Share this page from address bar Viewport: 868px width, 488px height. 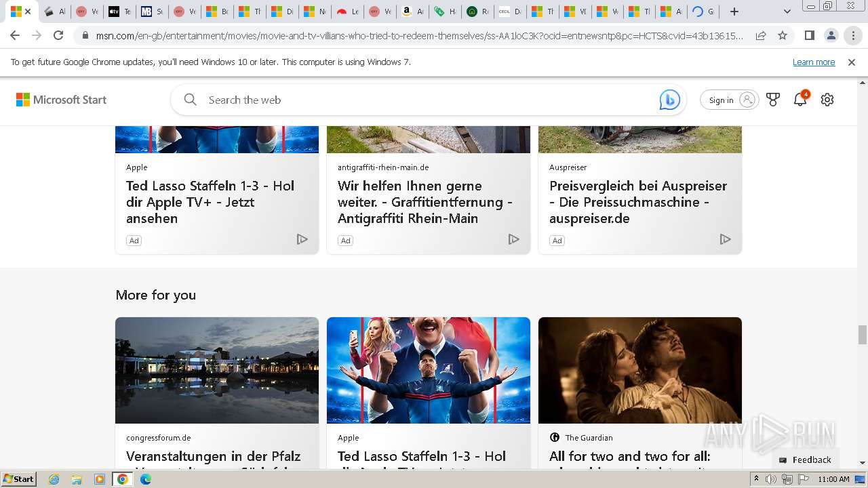coord(761,35)
